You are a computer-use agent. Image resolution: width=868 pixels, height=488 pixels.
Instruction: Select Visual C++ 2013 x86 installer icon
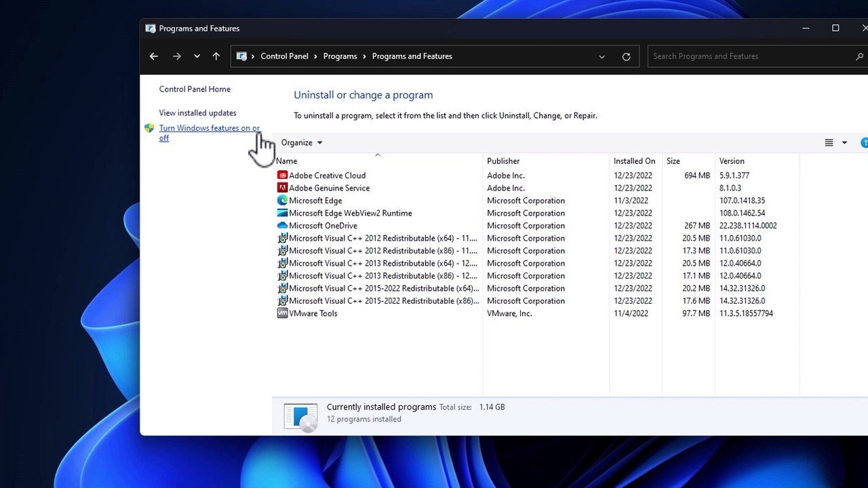(282, 276)
